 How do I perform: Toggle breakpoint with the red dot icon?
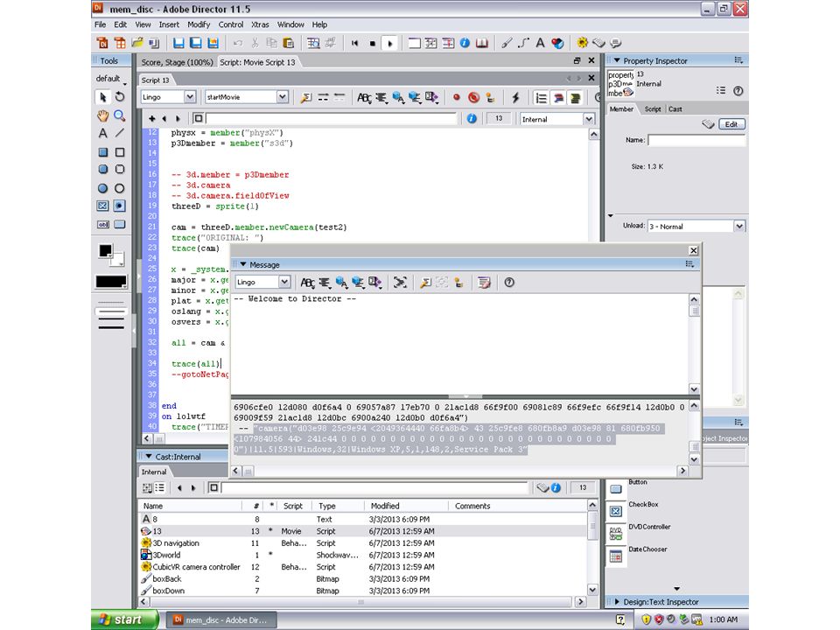click(457, 97)
